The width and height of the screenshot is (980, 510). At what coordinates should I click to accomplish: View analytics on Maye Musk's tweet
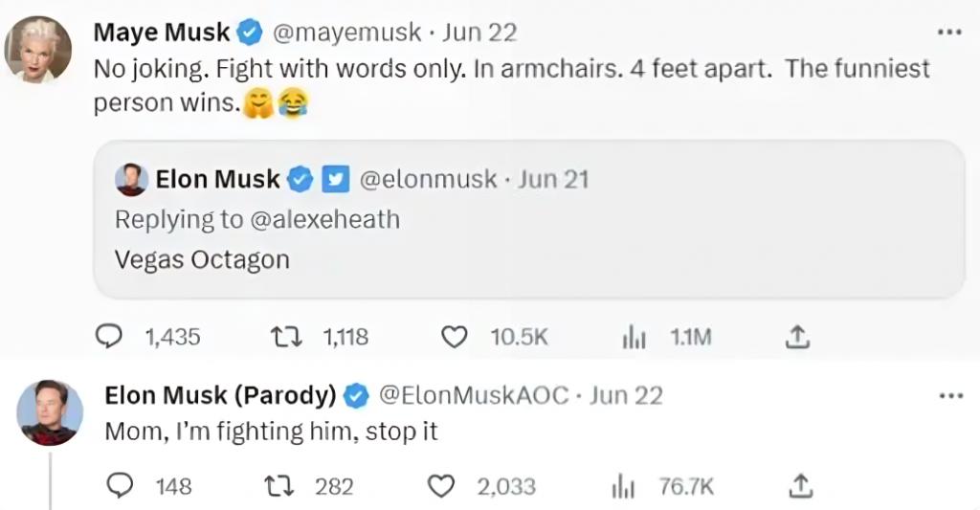coord(635,337)
